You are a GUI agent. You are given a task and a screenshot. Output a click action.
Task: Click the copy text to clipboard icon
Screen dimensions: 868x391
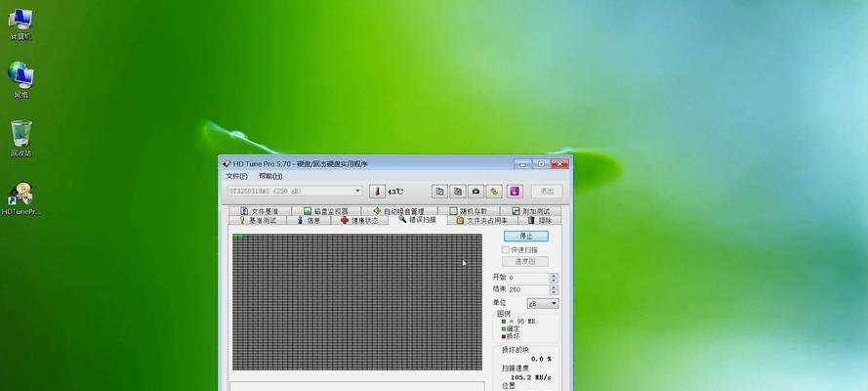click(439, 191)
